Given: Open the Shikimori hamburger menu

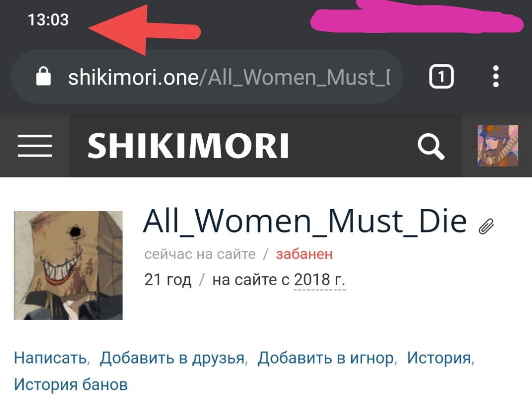Looking at the screenshot, I should pos(34,146).
